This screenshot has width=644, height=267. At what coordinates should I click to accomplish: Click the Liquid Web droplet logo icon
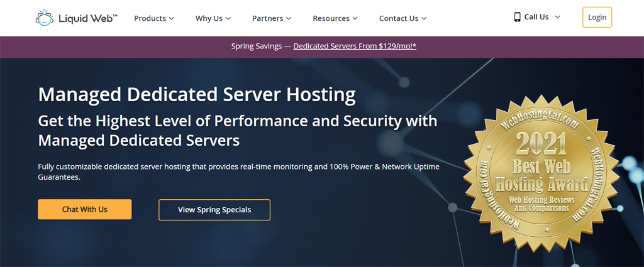[45, 18]
